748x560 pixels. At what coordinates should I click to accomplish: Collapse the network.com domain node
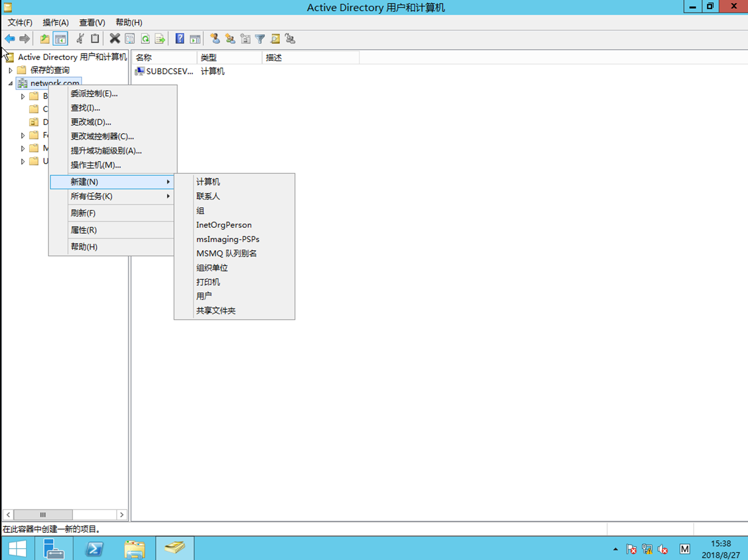point(10,83)
